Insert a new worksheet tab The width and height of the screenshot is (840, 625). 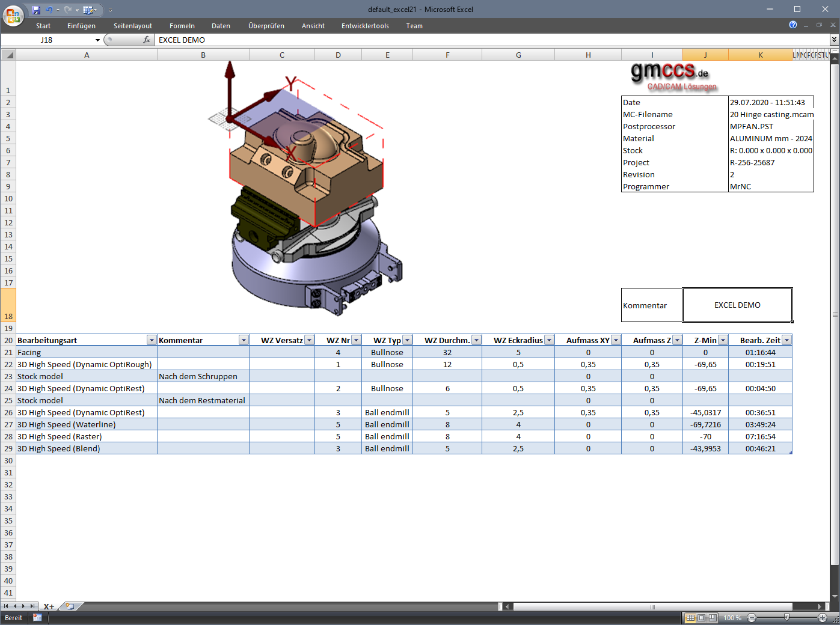point(70,606)
